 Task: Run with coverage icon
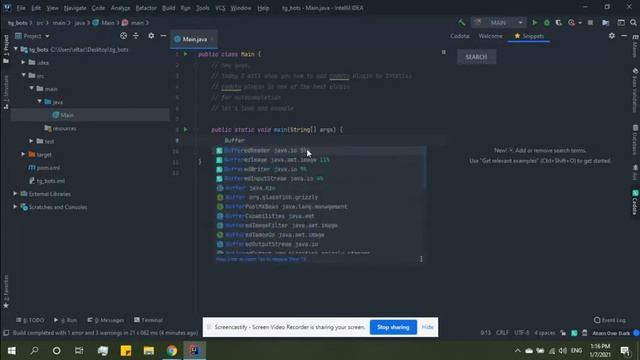(558, 23)
